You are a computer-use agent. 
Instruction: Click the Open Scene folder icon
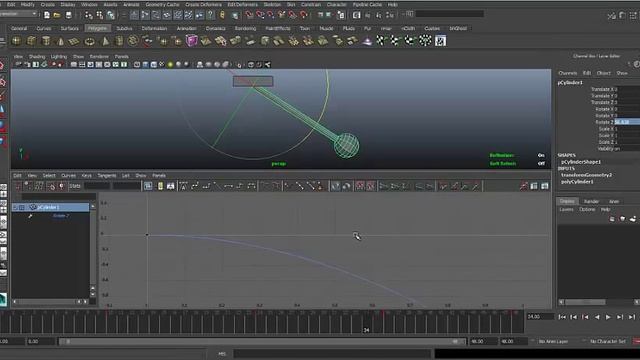[58, 16]
